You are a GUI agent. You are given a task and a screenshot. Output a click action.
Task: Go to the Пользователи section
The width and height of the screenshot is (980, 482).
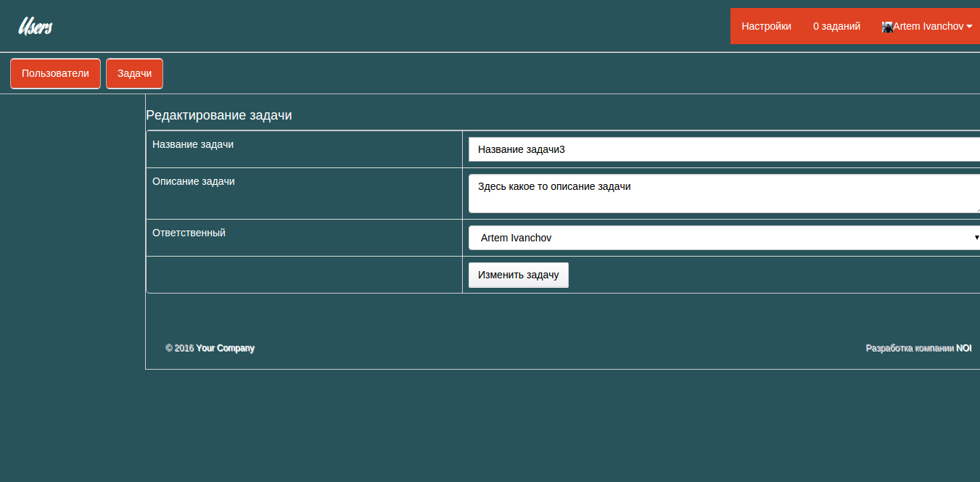click(55, 73)
